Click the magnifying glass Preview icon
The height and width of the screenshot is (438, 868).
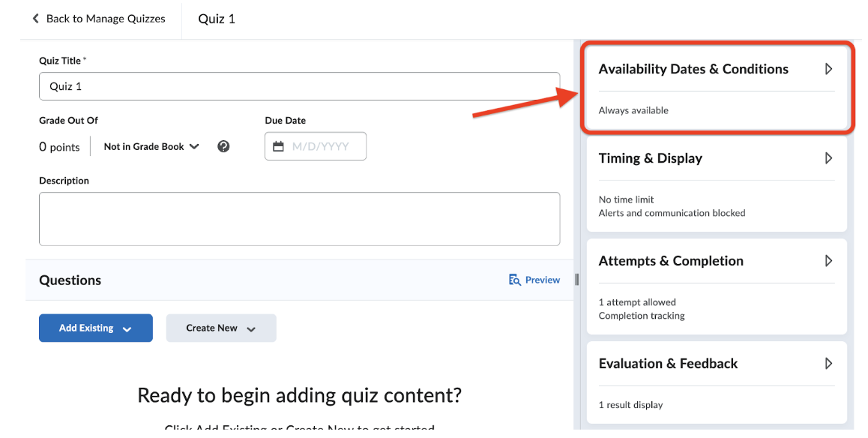point(513,280)
